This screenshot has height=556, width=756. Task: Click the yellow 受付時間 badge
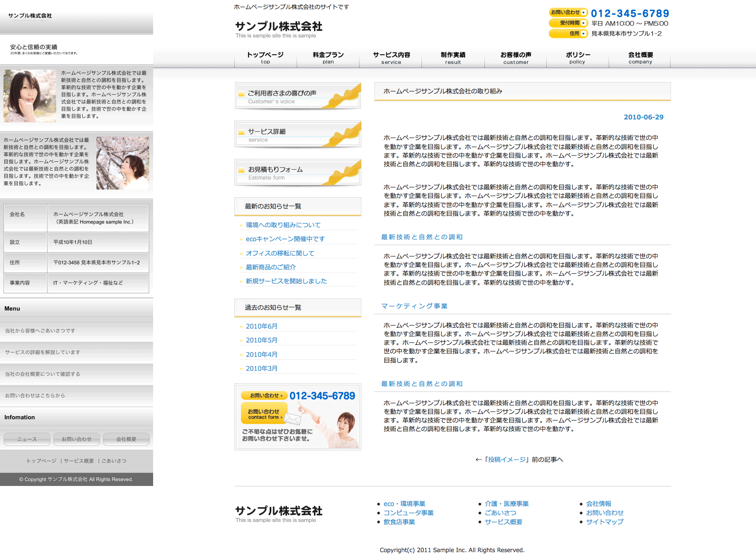click(568, 23)
